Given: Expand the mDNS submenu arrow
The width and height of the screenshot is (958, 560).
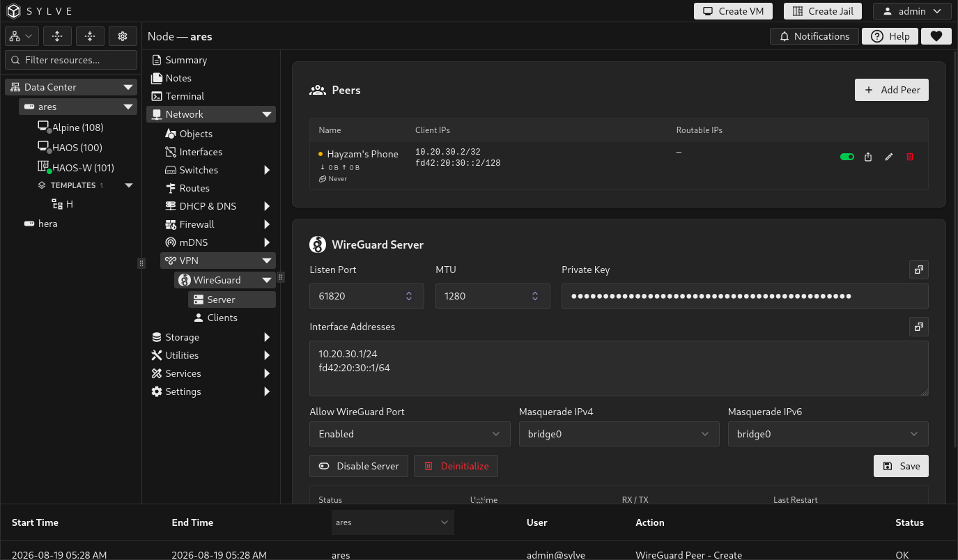Looking at the screenshot, I should pyautogui.click(x=267, y=242).
